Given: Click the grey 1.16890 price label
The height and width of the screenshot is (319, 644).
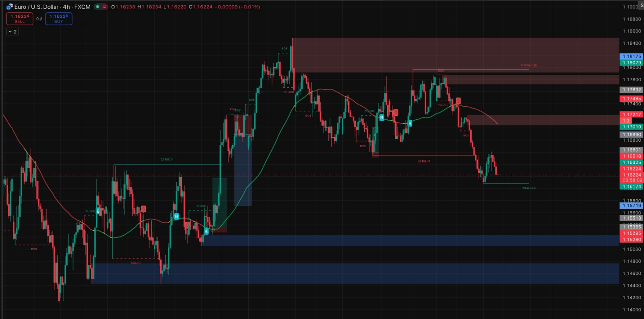Looking at the screenshot, I should [632, 135].
